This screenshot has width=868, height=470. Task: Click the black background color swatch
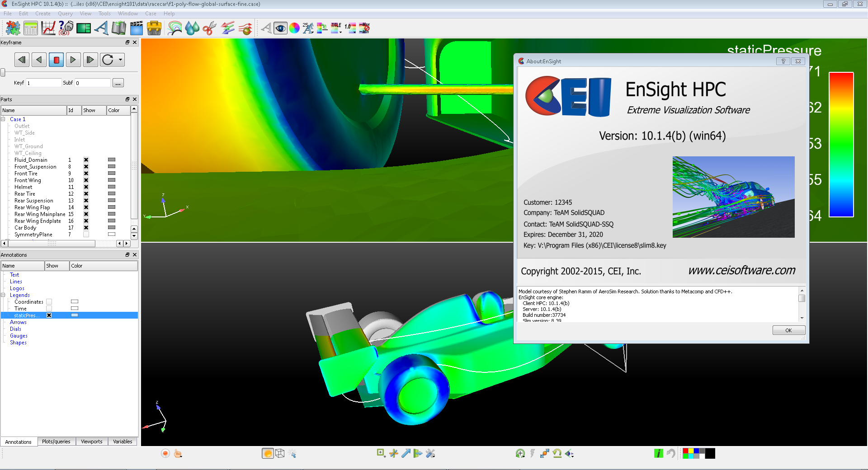[x=710, y=453]
